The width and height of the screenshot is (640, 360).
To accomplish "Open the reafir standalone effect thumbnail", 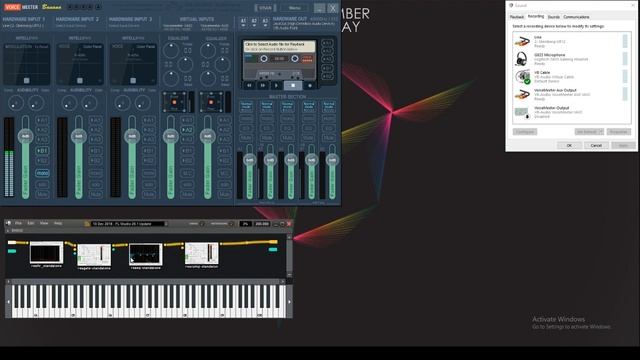I will (47, 253).
